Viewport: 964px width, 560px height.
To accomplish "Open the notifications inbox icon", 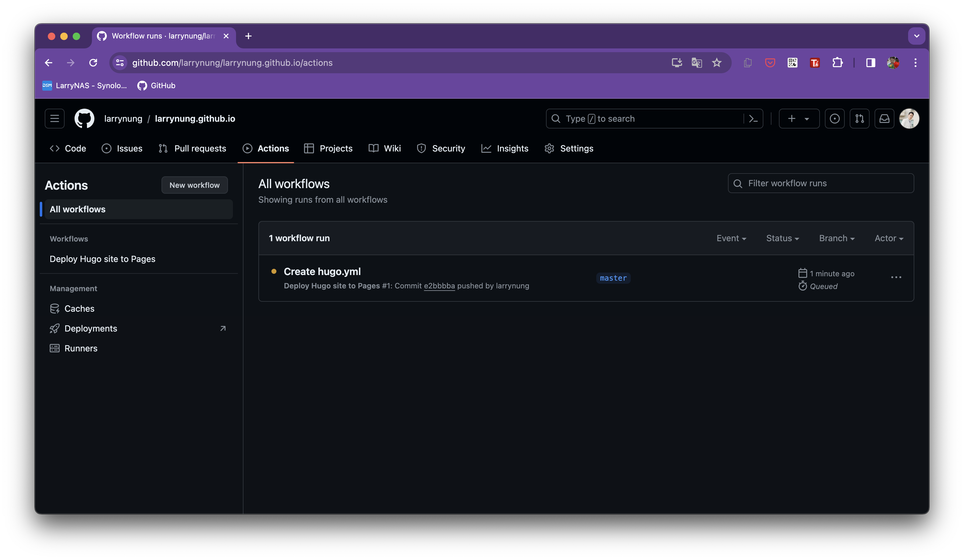I will pos(884,119).
